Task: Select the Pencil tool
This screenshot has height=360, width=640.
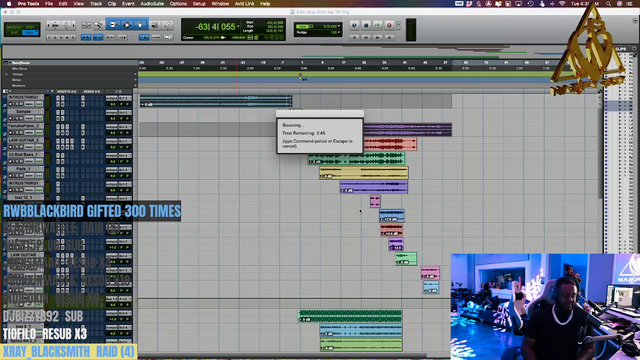Action: click(167, 25)
